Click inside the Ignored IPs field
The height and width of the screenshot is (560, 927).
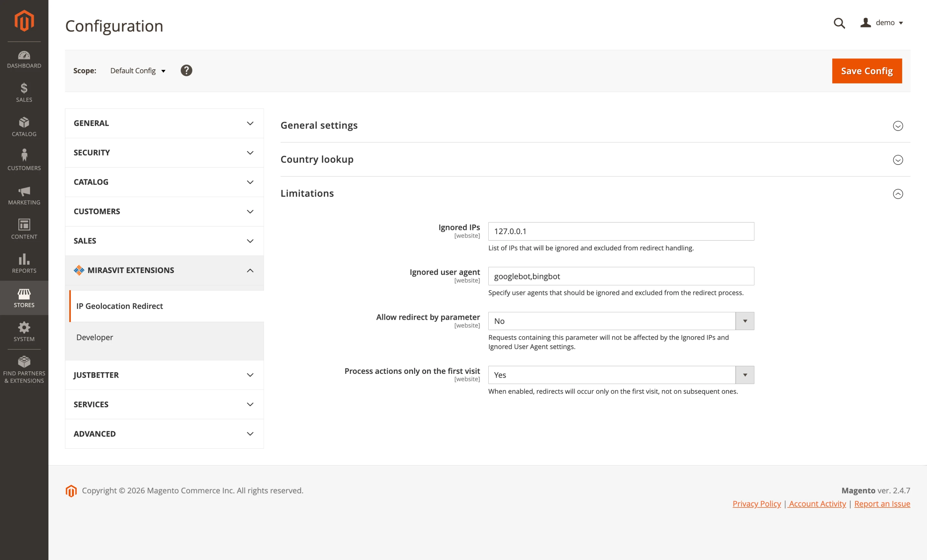click(x=620, y=231)
